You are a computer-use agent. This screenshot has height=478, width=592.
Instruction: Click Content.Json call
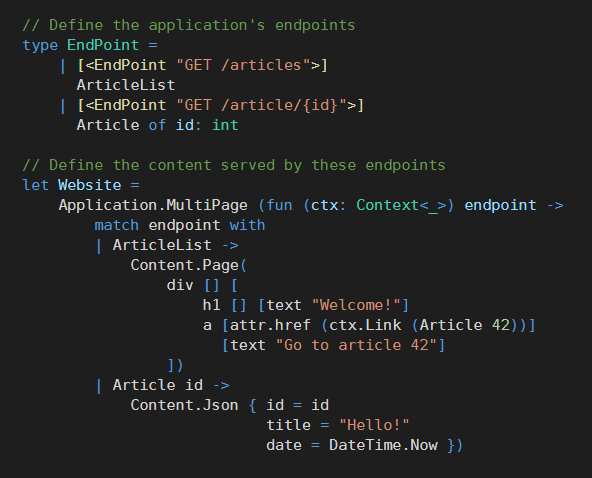(184, 405)
